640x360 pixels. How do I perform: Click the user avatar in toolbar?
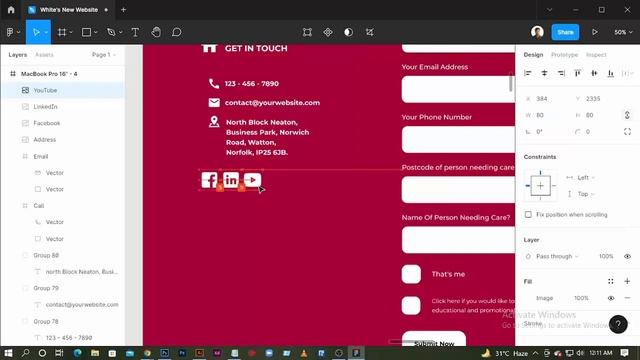537,32
